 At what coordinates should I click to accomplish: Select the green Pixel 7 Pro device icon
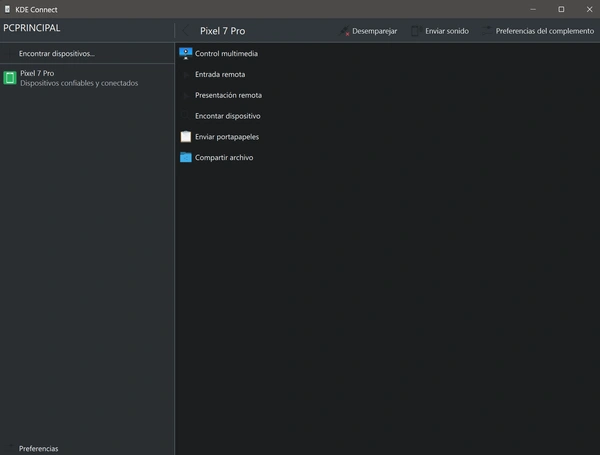(x=10, y=78)
